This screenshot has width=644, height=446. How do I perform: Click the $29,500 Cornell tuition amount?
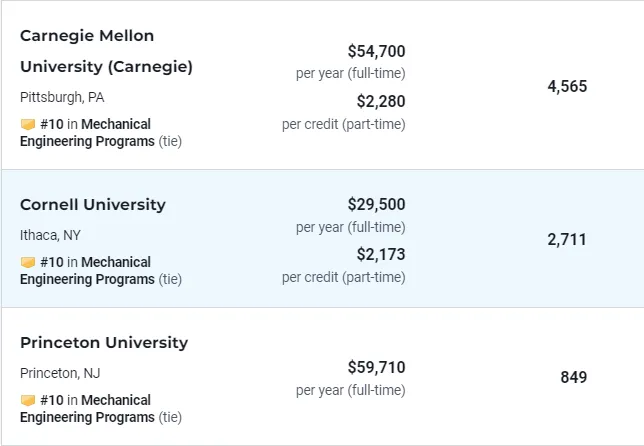[x=376, y=205]
